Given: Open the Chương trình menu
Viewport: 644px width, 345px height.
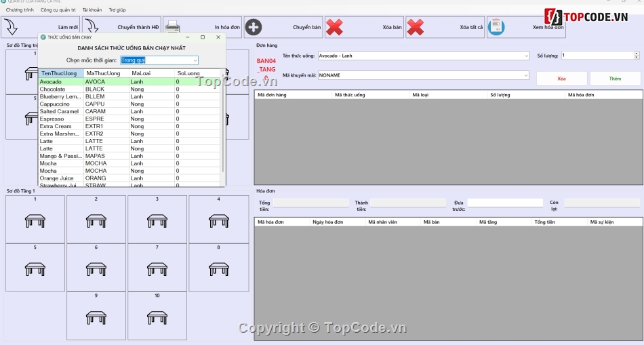Looking at the screenshot, I should [20, 10].
